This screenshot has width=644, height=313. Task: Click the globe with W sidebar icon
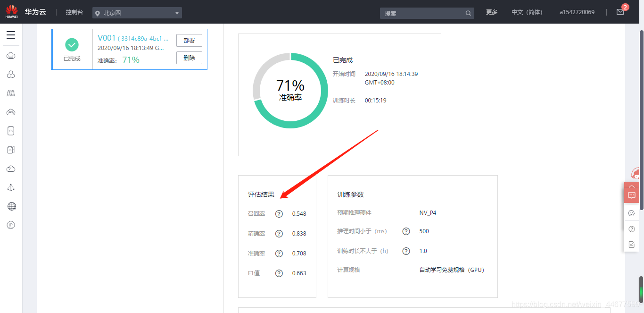(11, 207)
